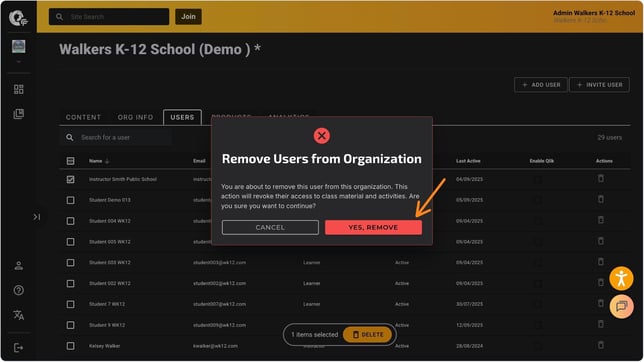Viewport: 644px width, 362px height.
Task: Click trash icon for Student 005 WK12
Action: coord(601,241)
